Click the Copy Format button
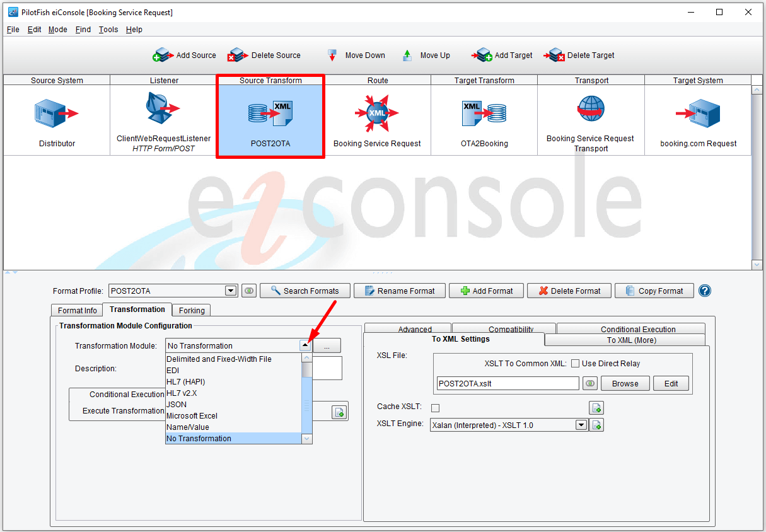This screenshot has height=532, width=766. [654, 291]
